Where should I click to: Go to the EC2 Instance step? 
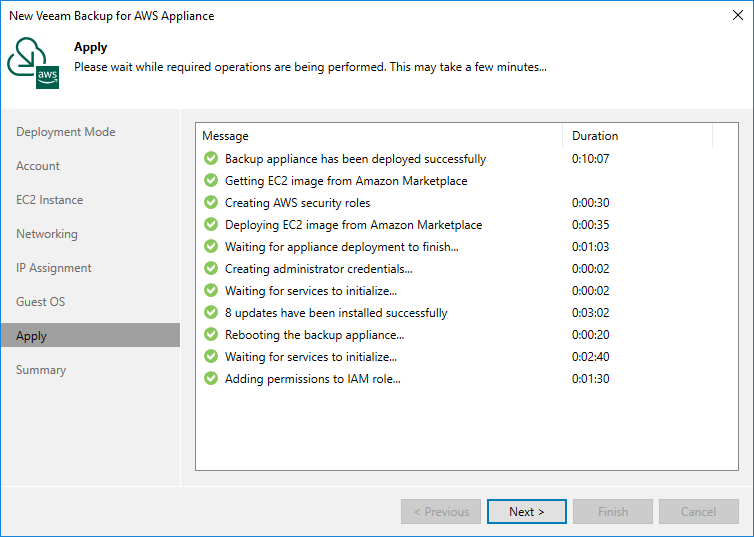click(x=50, y=200)
